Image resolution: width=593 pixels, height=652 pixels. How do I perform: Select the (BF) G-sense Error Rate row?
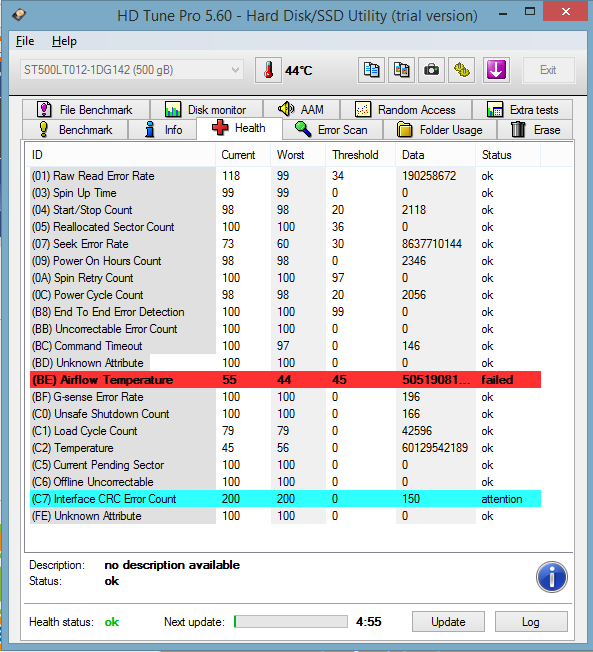tap(285, 397)
